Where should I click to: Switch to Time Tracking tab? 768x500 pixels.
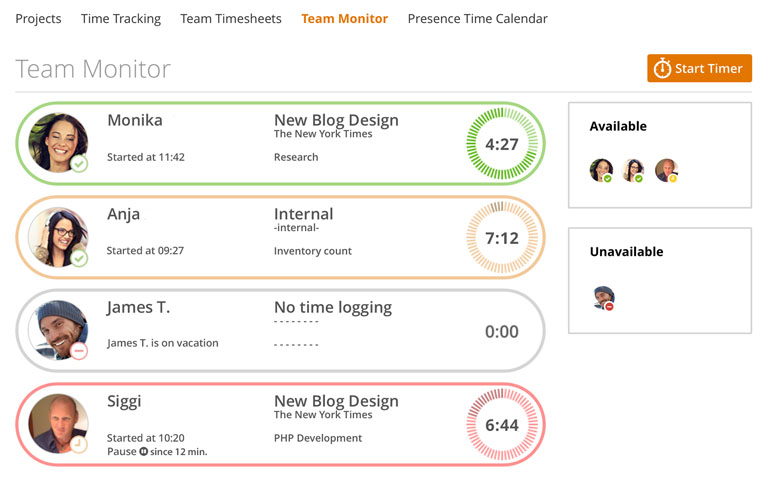point(120,19)
